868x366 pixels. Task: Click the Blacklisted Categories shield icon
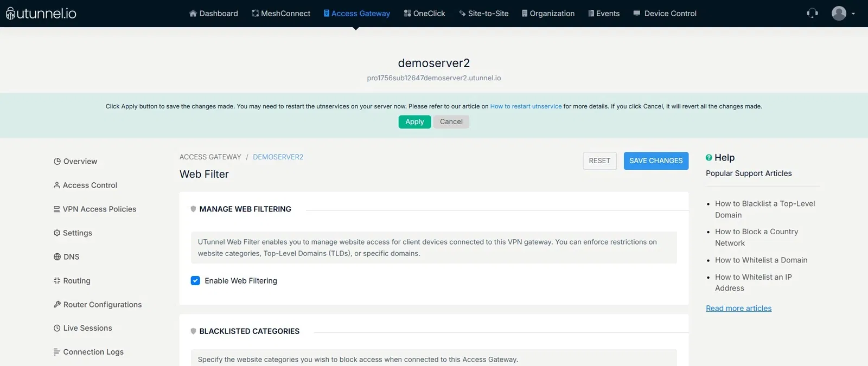point(193,331)
